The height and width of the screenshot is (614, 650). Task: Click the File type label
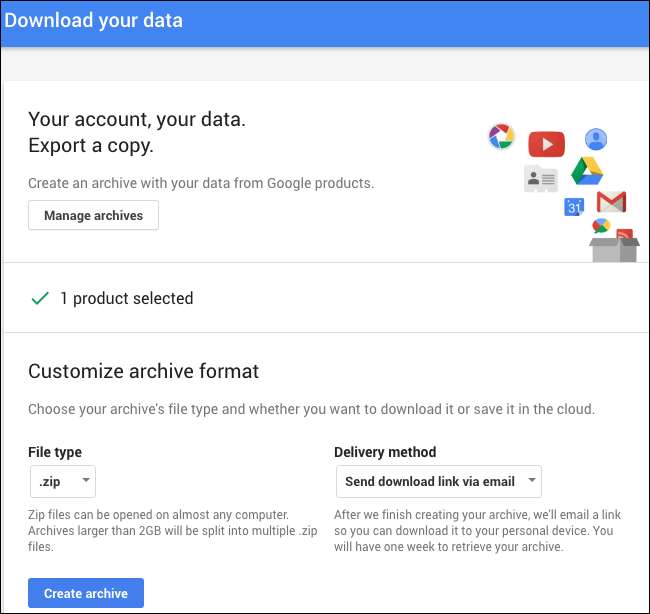(x=55, y=452)
